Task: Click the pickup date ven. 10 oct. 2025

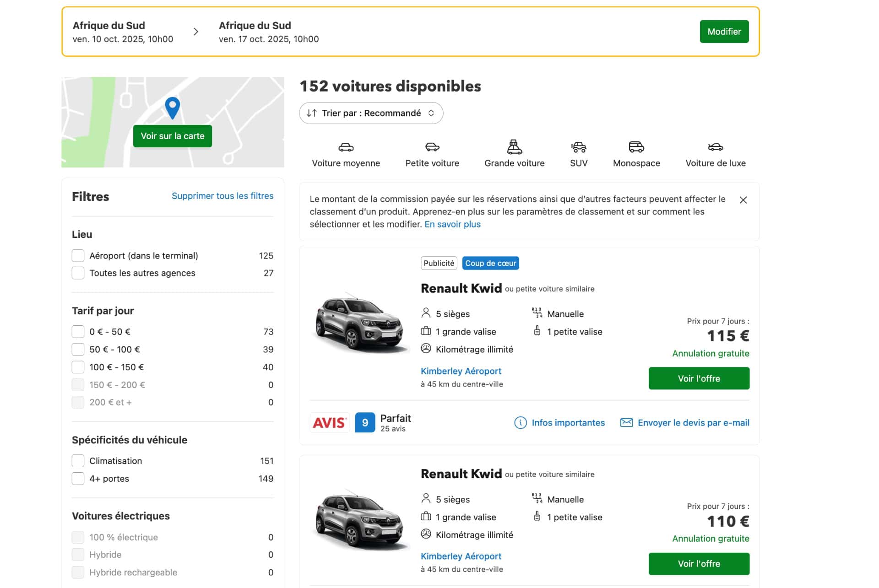Action: pyautogui.click(x=123, y=39)
